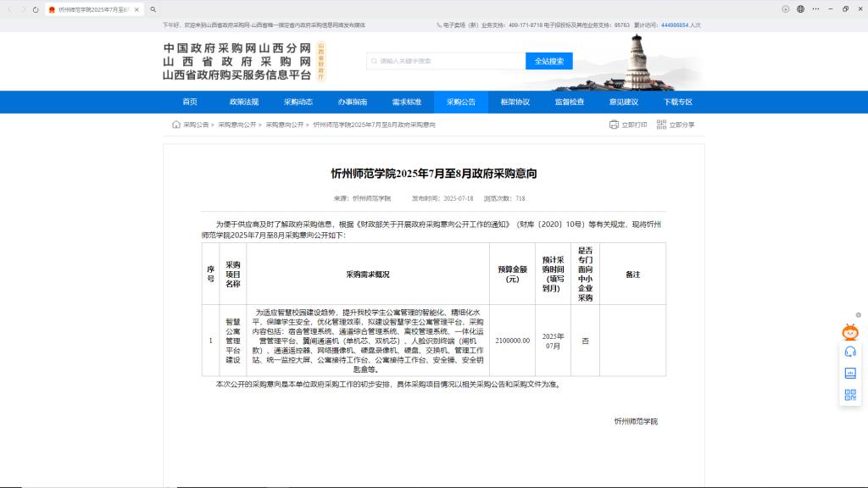Click the printer icon beside 立即打印

(x=614, y=125)
